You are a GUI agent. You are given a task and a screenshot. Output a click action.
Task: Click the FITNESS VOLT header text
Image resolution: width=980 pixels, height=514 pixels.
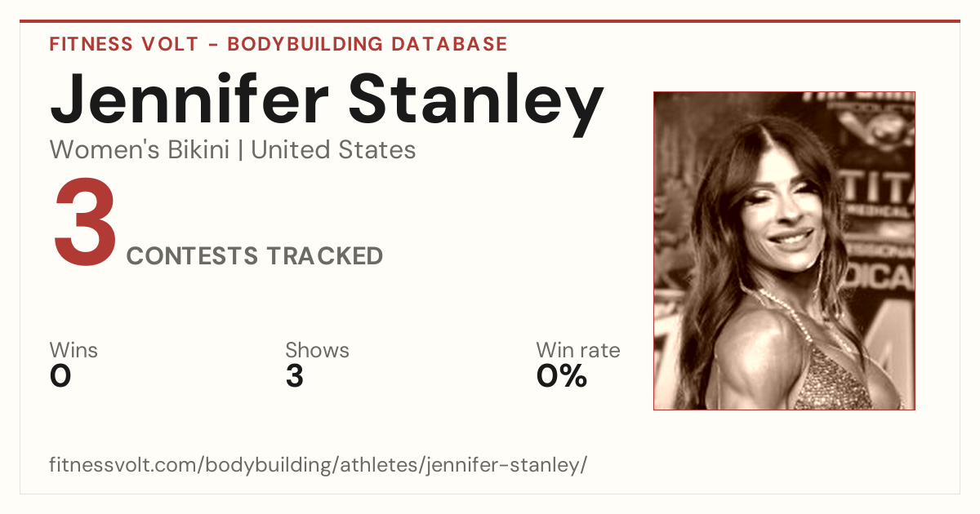coord(123,44)
